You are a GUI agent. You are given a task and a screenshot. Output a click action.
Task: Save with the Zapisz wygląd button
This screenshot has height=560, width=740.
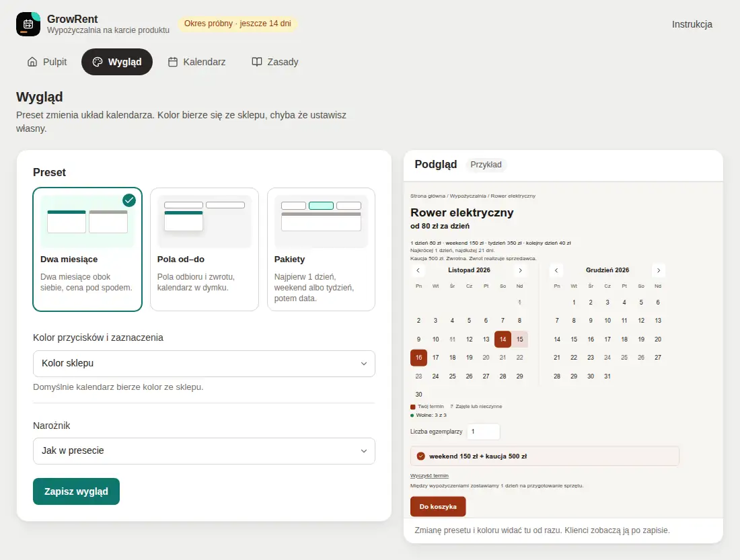pos(76,491)
